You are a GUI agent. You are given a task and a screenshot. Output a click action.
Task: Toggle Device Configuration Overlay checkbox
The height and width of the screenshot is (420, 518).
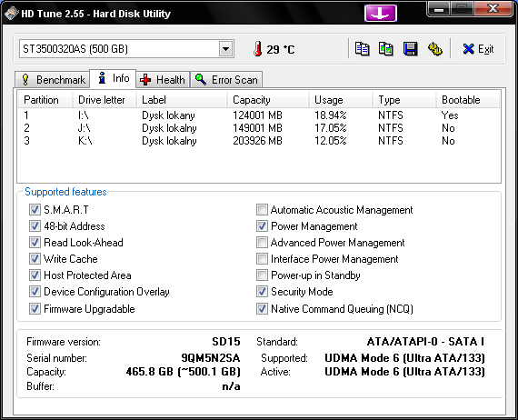pos(35,292)
